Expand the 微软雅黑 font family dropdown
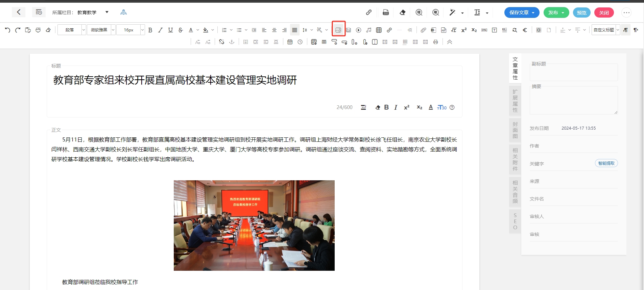 coord(113,30)
